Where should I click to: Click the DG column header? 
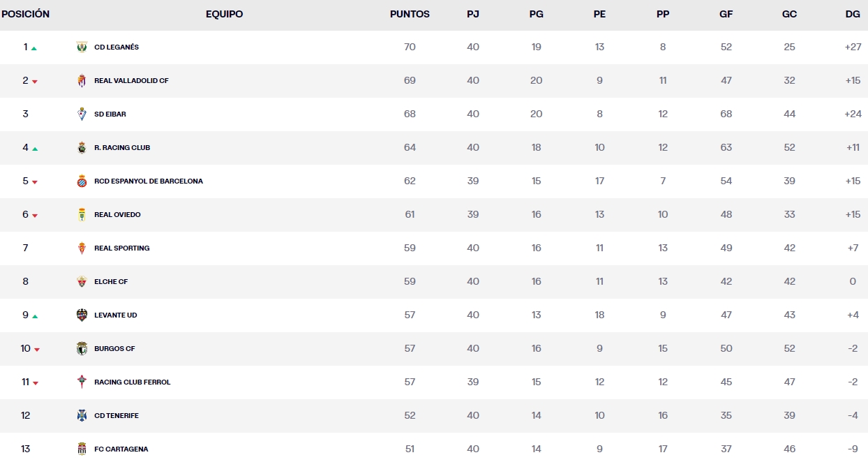852,14
